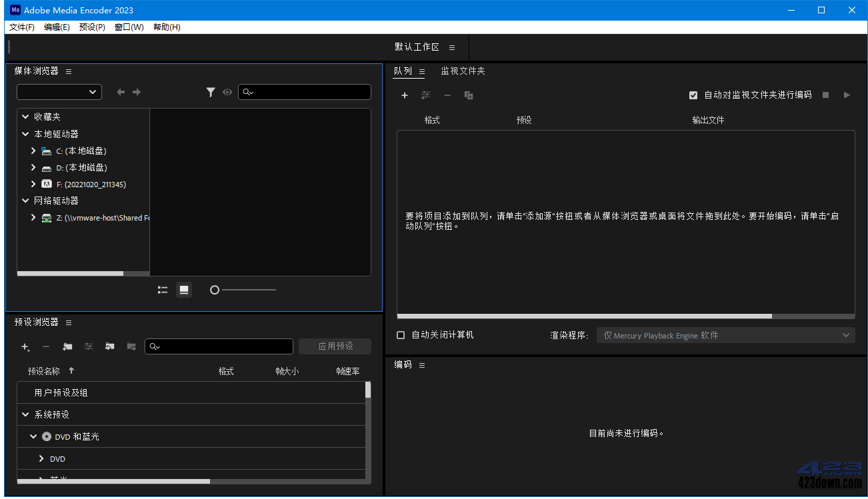Click the Stop Queue square button
The height and width of the screenshot is (499, 868).
tap(825, 95)
